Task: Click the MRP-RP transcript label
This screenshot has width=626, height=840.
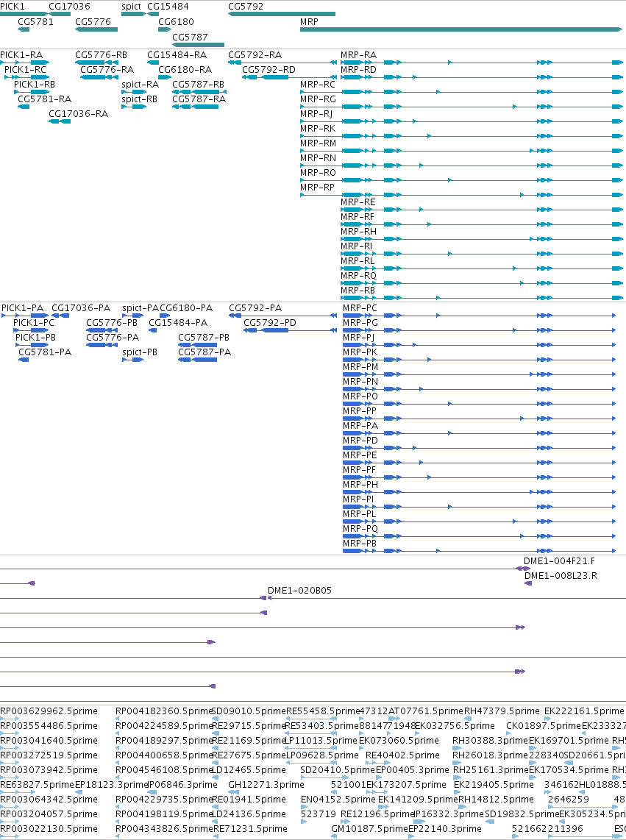Action: pyautogui.click(x=317, y=188)
